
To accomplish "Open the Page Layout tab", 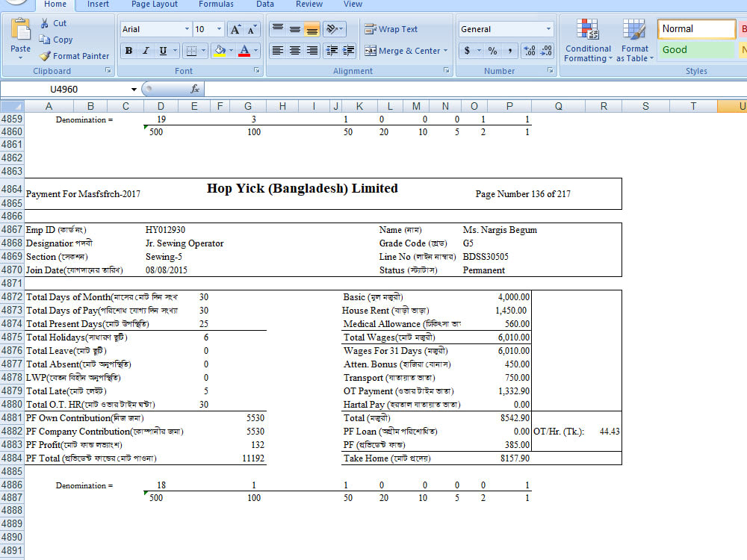I will [x=155, y=4].
